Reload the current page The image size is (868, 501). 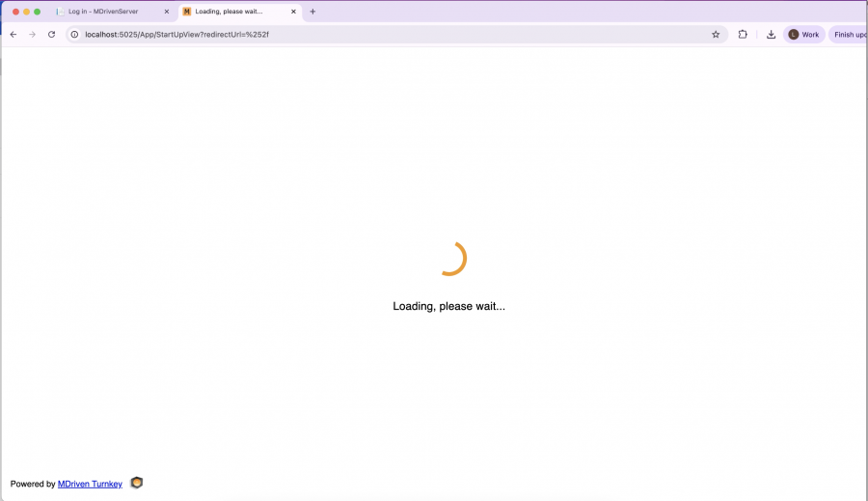pyautogui.click(x=51, y=35)
